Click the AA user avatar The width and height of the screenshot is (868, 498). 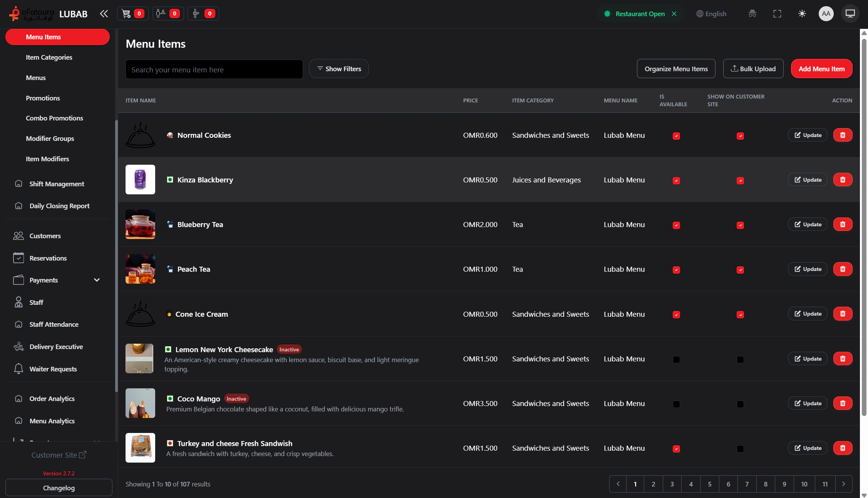pos(826,14)
